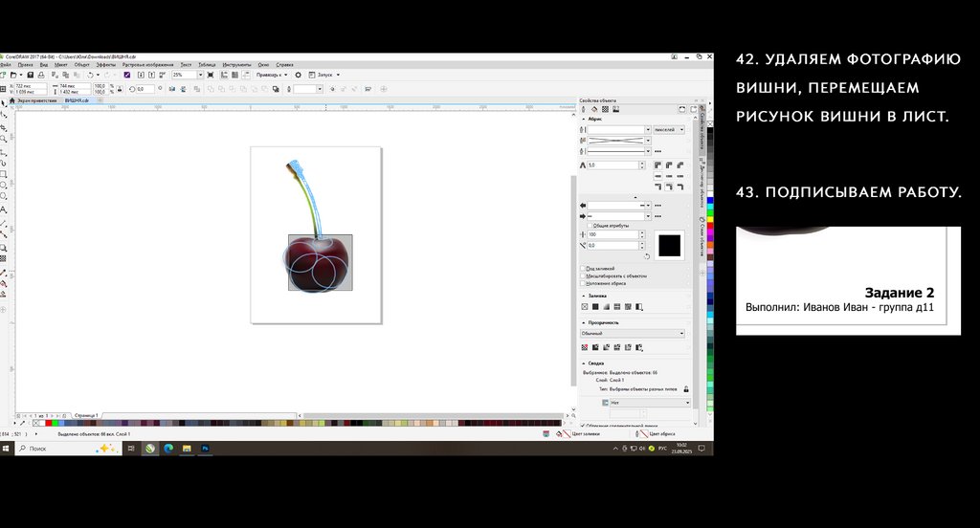Click the Windows Start button
The image size is (980, 528).
(x=6, y=448)
